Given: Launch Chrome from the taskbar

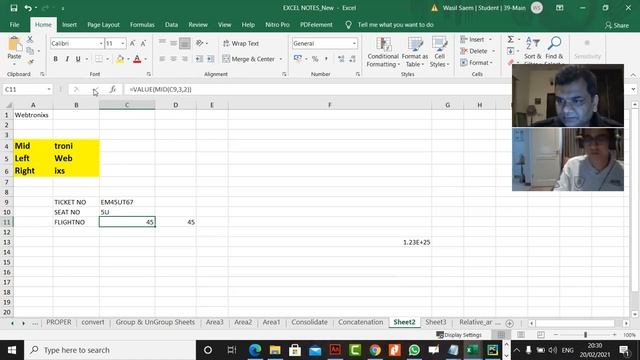Looking at the screenshot, I should pyautogui.click(x=375, y=350).
